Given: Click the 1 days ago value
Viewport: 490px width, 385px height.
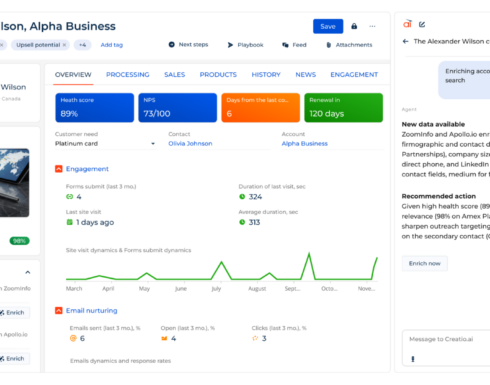Looking at the screenshot, I should coord(95,222).
